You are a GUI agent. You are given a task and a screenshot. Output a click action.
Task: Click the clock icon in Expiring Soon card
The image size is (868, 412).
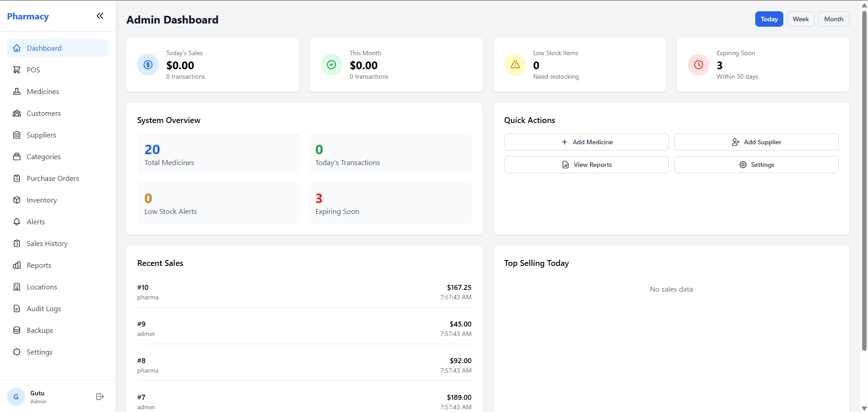(699, 65)
